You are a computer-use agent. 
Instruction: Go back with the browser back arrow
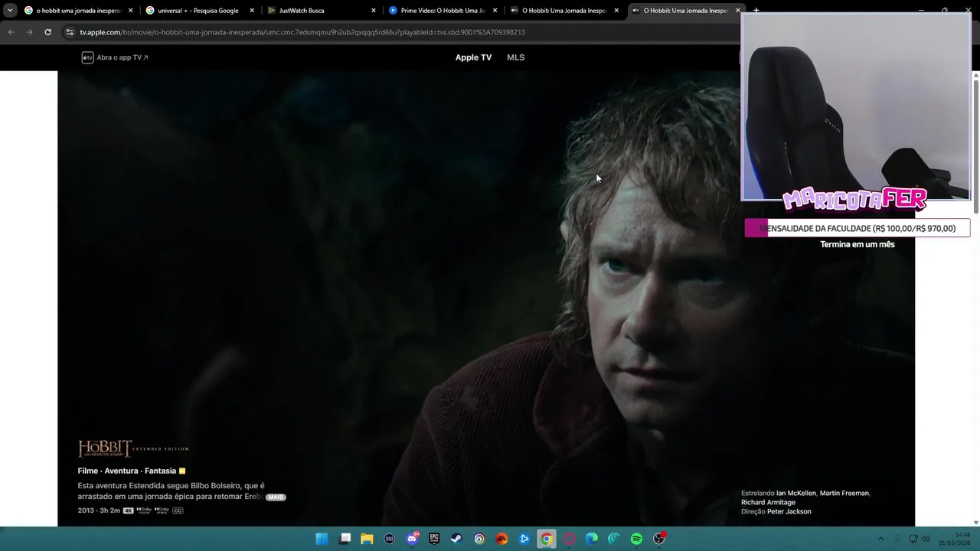tap(11, 32)
